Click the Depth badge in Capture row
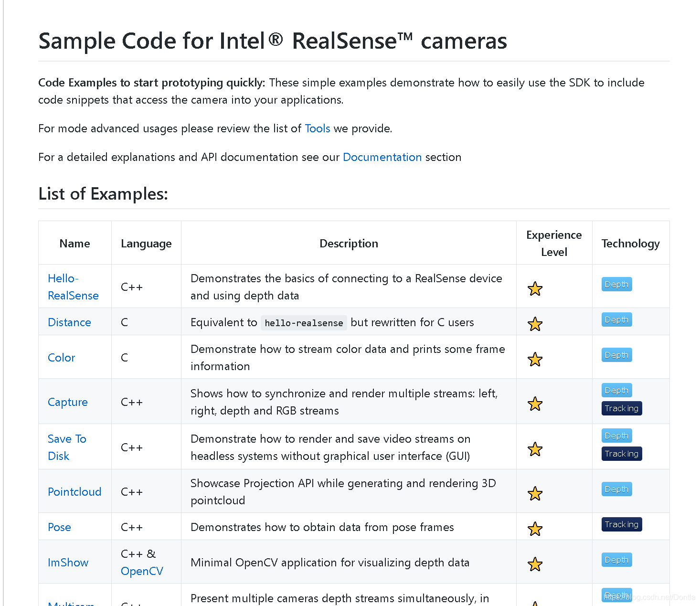Screen dimensions: 700x606 616,390
